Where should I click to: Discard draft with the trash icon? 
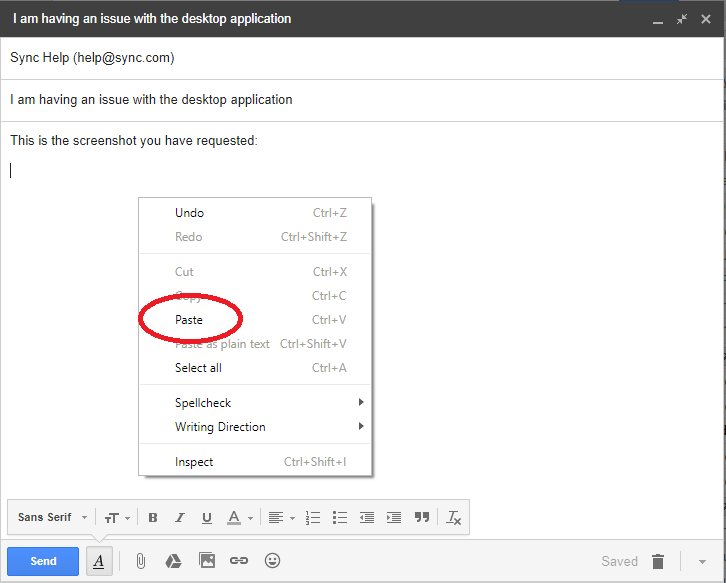tap(658, 561)
